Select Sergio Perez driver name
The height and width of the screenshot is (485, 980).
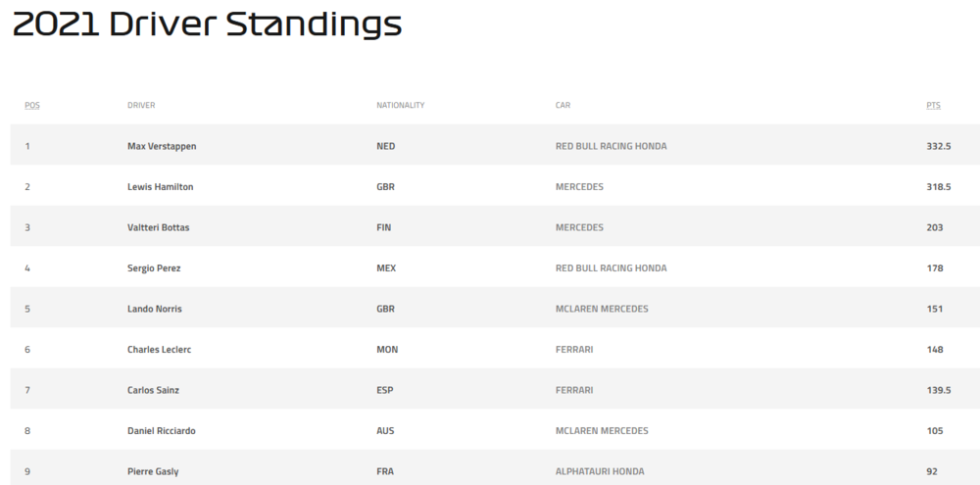point(154,267)
